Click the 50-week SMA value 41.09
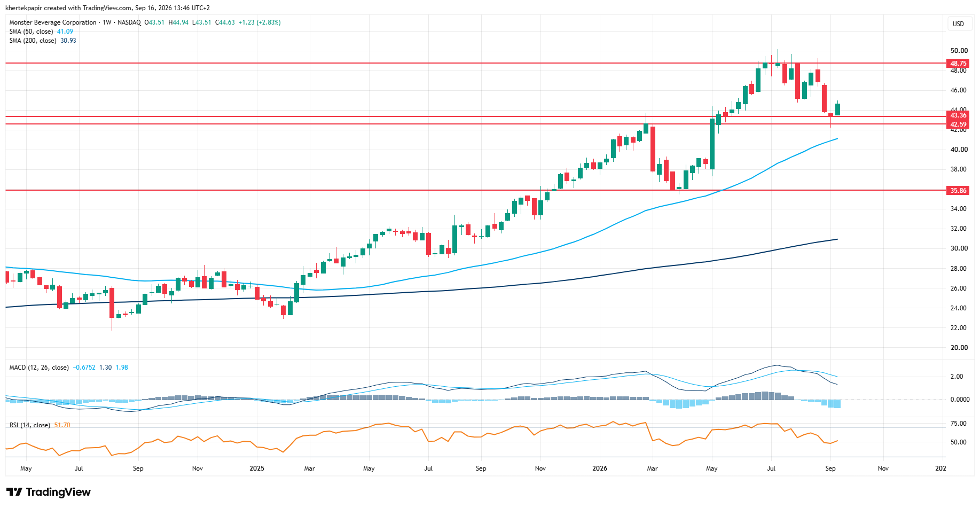The image size is (980, 508). coord(65,32)
